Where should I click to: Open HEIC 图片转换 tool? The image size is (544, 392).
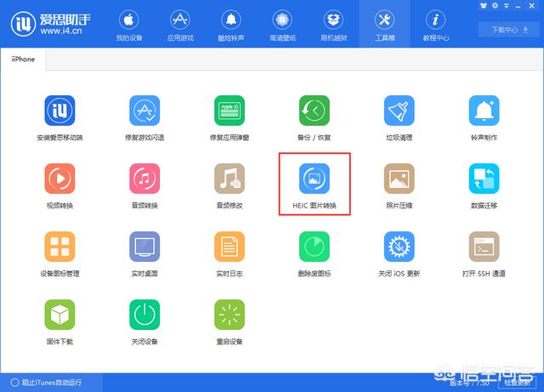[x=314, y=179]
